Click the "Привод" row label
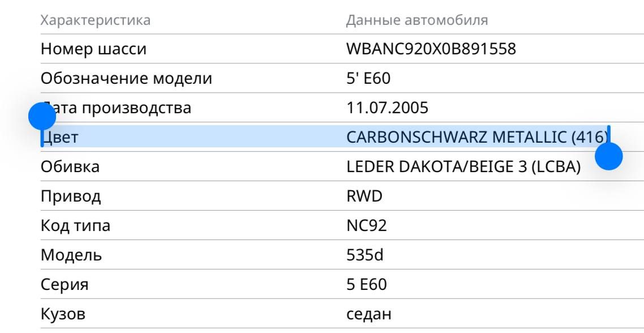Screen dimensions: 644x333 point(71,197)
